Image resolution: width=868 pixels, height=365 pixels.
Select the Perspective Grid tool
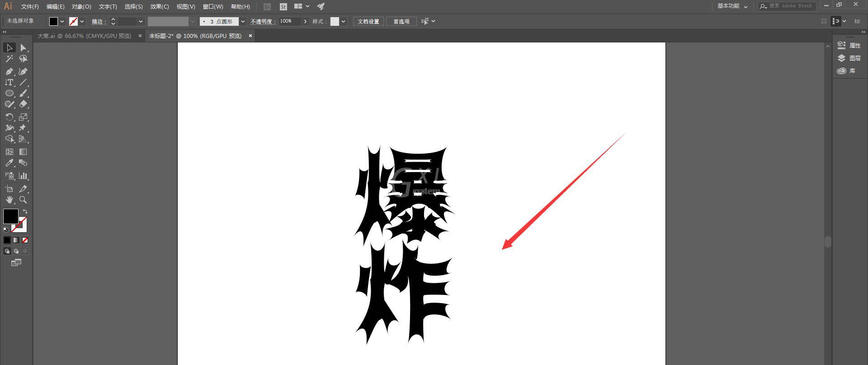(x=23, y=139)
